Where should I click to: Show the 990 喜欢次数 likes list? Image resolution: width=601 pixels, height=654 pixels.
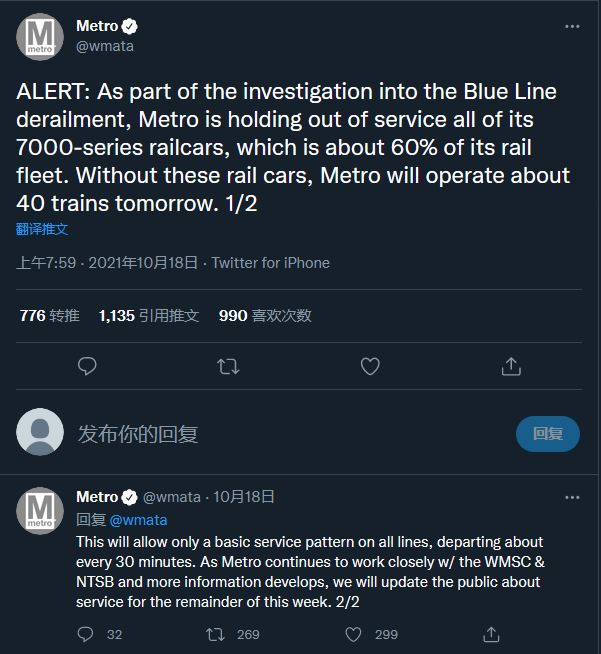click(x=265, y=315)
